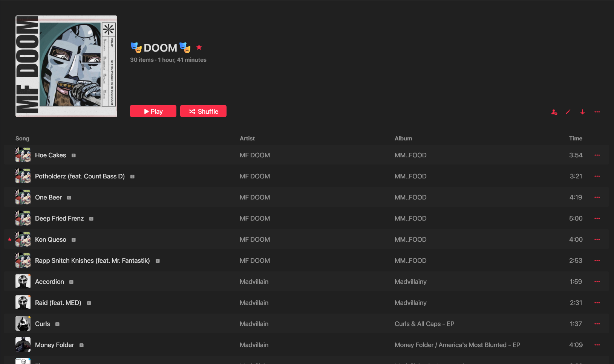Open more options for Raid (feat. MED)
The height and width of the screenshot is (364, 614).
tap(597, 303)
